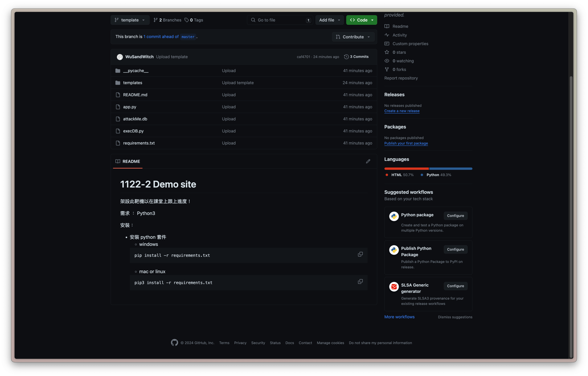View the 2 Branches list
588x376 pixels.
pyautogui.click(x=167, y=20)
